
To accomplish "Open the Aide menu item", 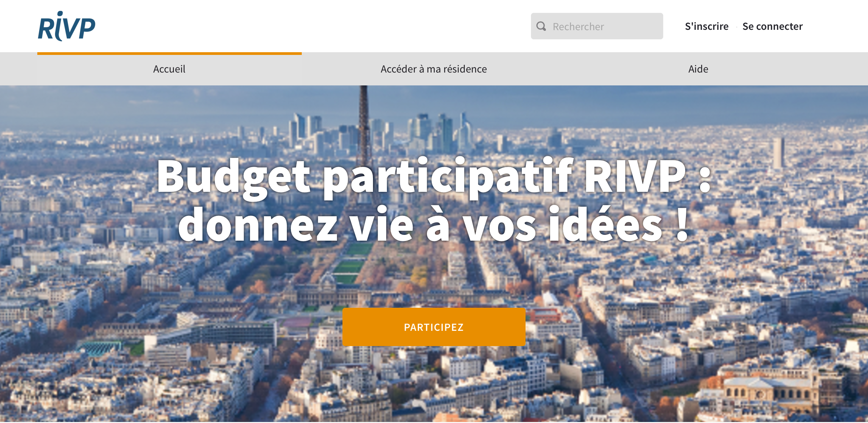I will click(698, 69).
